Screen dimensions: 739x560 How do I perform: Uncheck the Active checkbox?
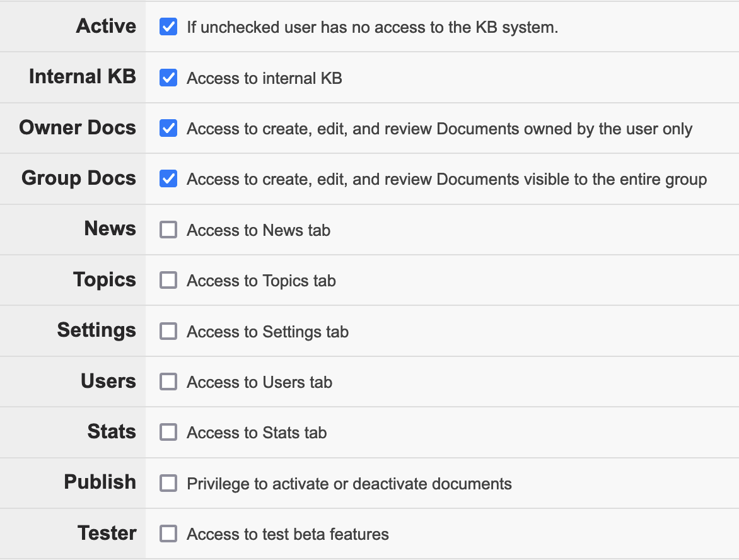click(168, 27)
